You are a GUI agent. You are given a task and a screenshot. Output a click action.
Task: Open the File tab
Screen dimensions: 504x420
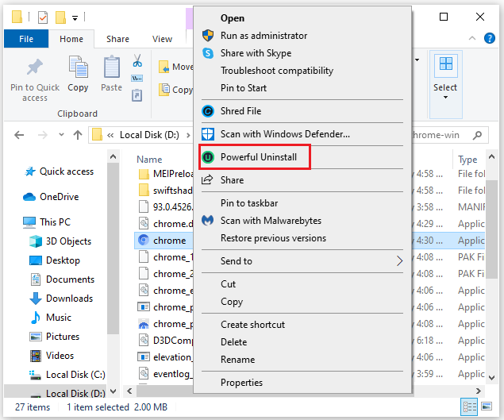pos(26,39)
